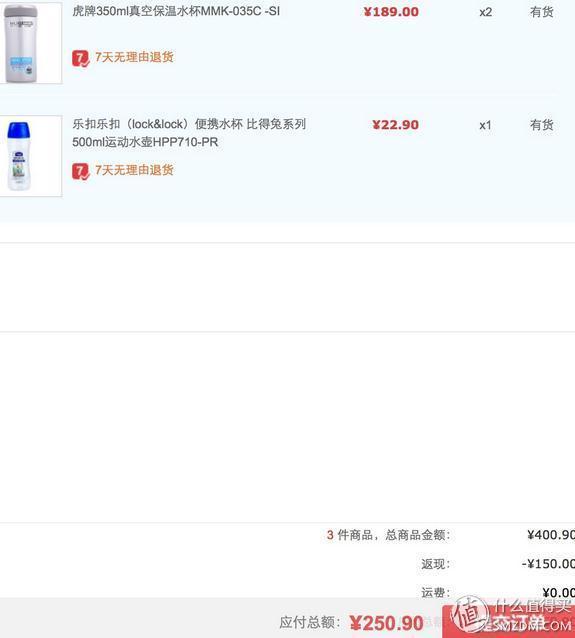The height and width of the screenshot is (638, 575).
Task: Click the x1 quantity for 乐扣乐扣 bottle
Action: pyautogui.click(x=485, y=125)
